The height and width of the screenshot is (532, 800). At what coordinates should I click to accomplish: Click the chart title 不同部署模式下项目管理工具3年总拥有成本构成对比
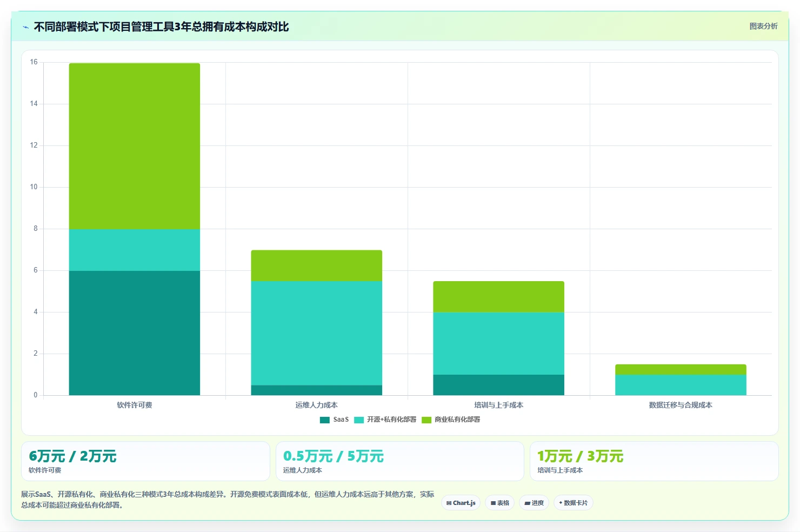coord(161,26)
